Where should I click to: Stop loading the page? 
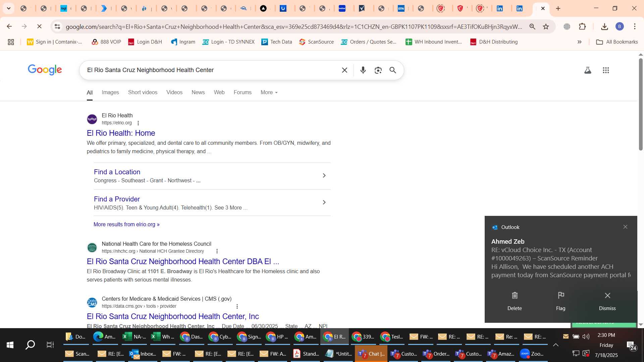[x=39, y=26]
